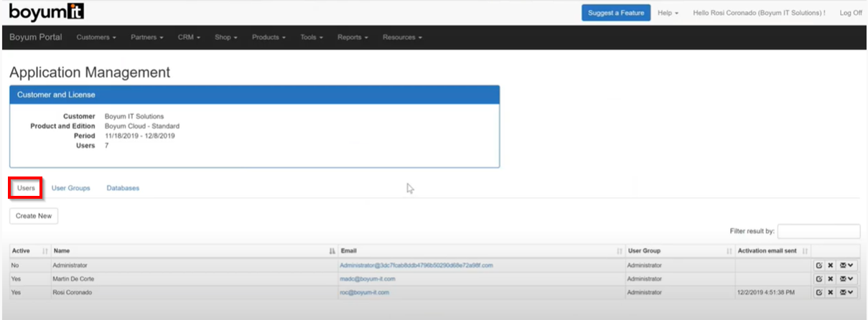Image resolution: width=868 pixels, height=320 pixels.
Task: Focus the Filter result by field
Action: click(818, 231)
